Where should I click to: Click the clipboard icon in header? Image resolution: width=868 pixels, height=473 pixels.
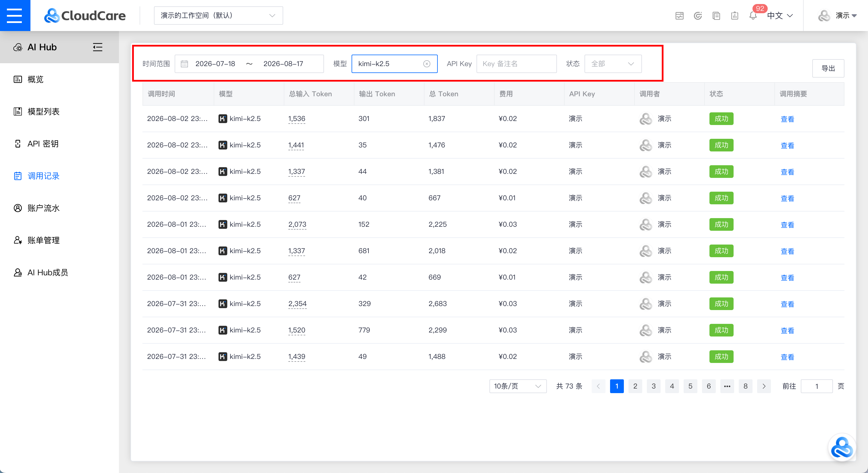click(734, 16)
